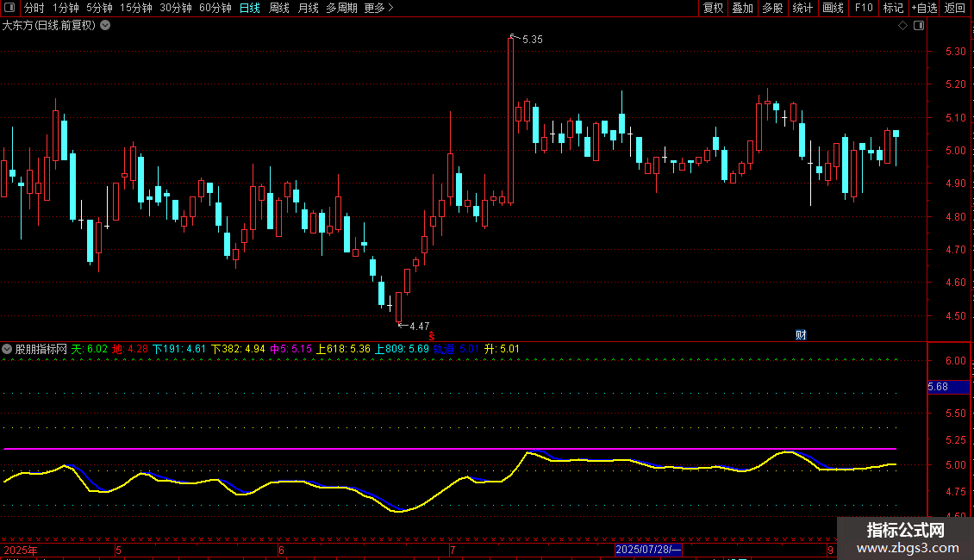
Task: Toggle the left sidebar panel icon
Action: tap(10, 8)
